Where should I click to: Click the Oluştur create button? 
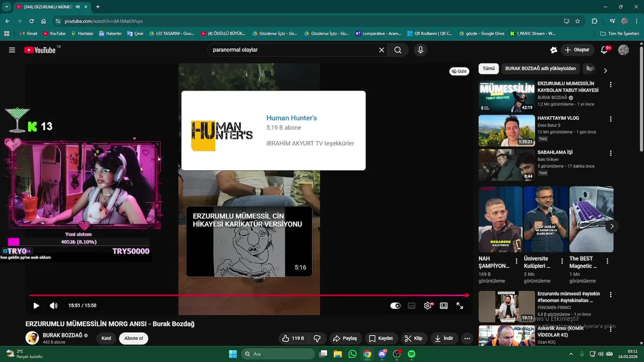coord(577,50)
